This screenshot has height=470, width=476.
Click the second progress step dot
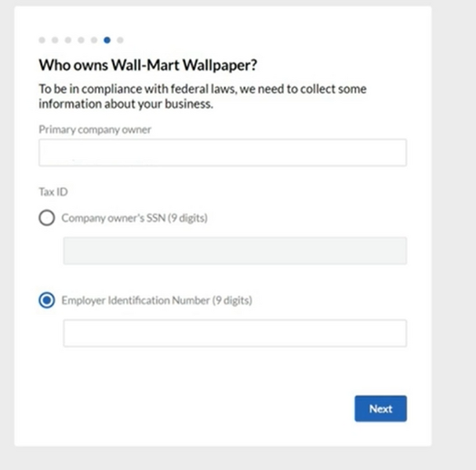(55, 40)
